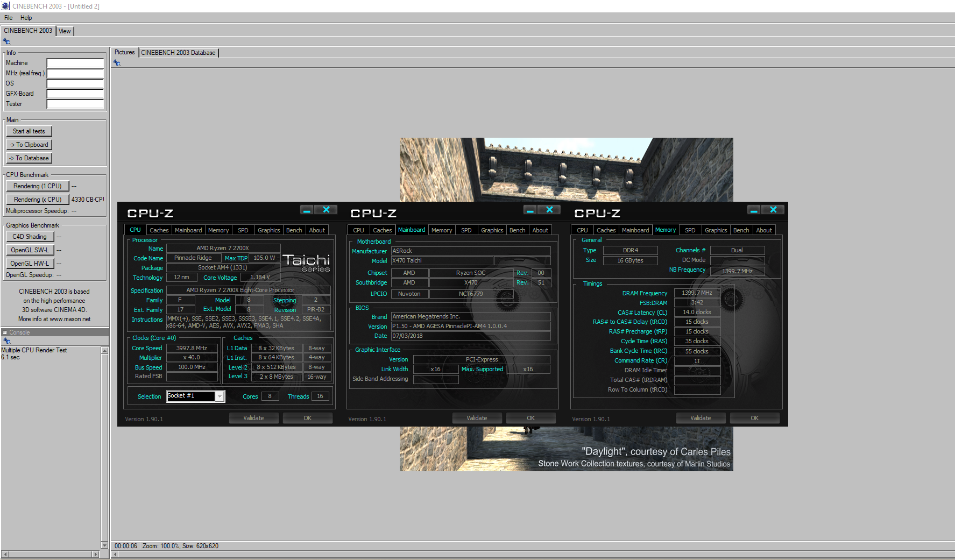Open the CINEBENCH 2003 Database tab
This screenshot has height=560, width=955.
(x=179, y=53)
